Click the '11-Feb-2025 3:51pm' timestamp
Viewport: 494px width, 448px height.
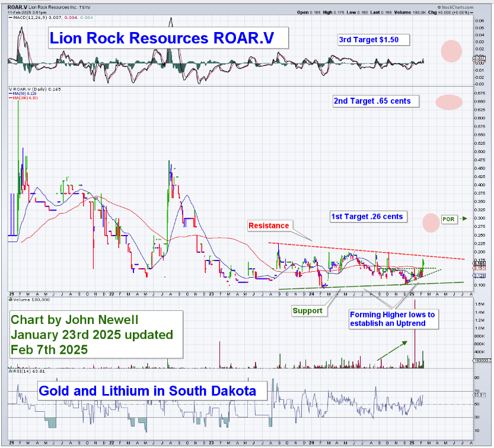[27, 12]
